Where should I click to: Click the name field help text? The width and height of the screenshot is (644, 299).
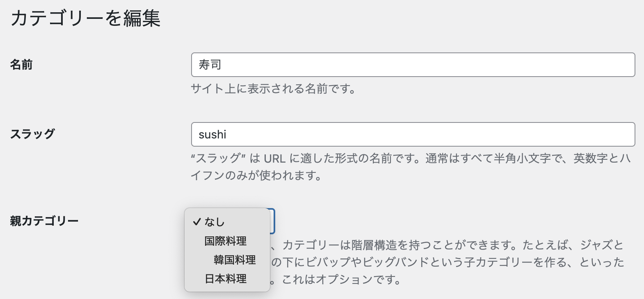(x=274, y=88)
